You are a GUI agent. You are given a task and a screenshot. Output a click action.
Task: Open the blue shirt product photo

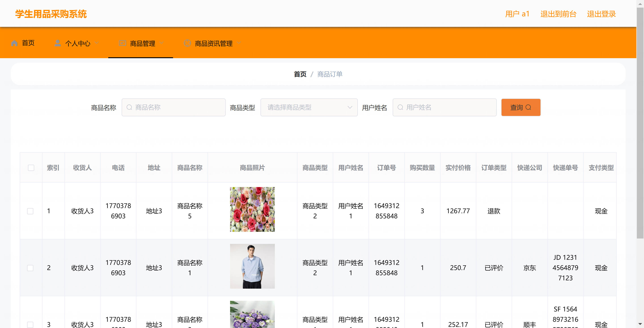pyautogui.click(x=252, y=266)
